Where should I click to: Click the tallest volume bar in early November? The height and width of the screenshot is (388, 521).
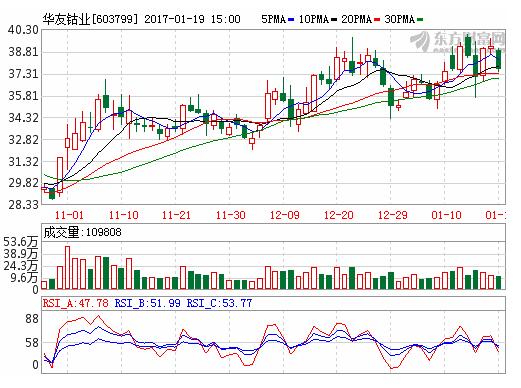tap(67, 268)
